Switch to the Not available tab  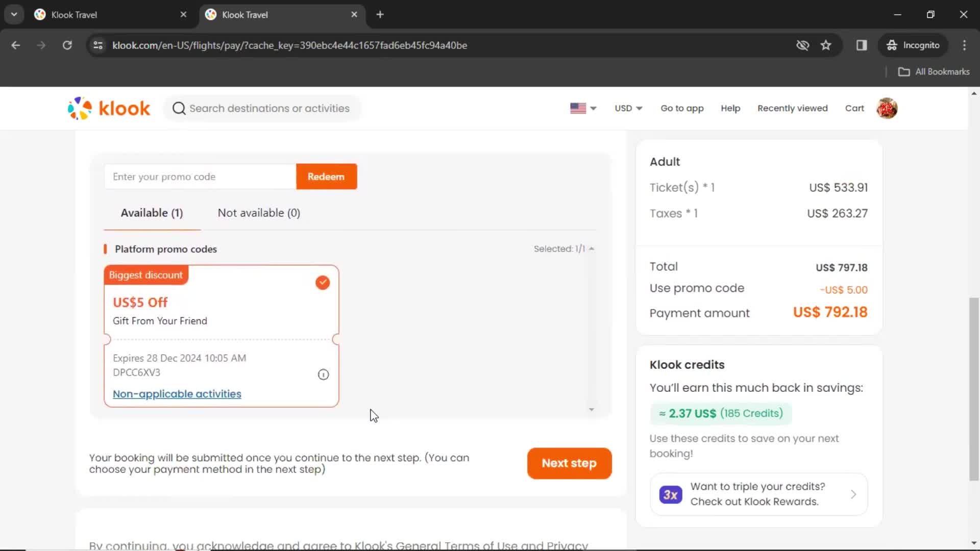258,213
